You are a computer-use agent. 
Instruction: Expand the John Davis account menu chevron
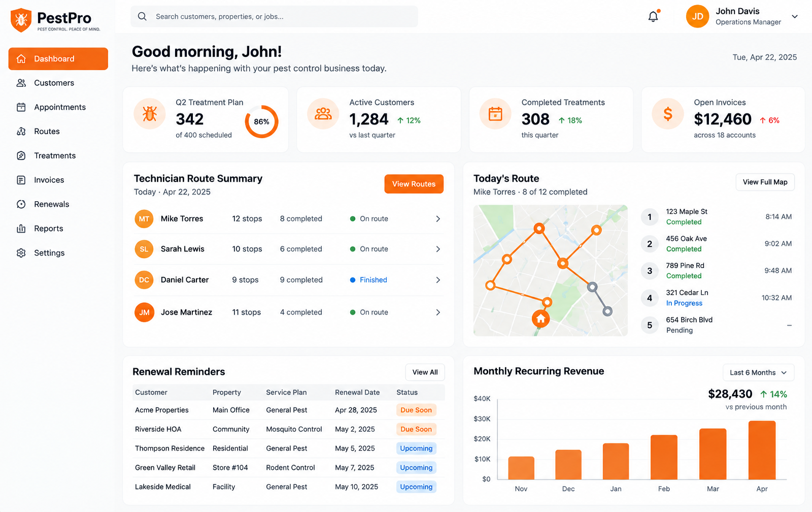pyautogui.click(x=795, y=17)
